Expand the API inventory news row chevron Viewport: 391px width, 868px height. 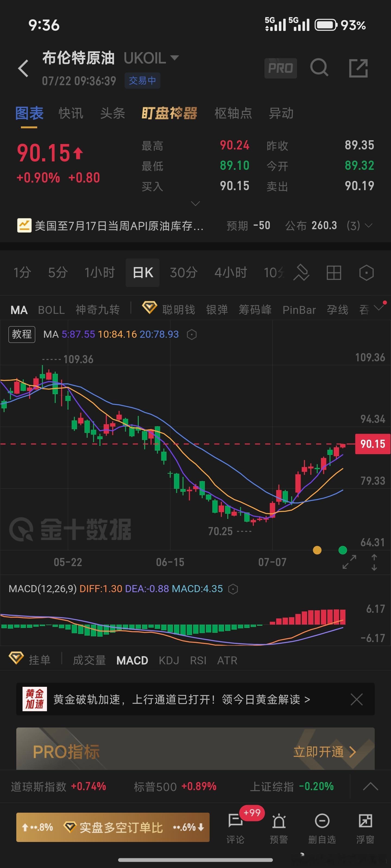(369, 225)
